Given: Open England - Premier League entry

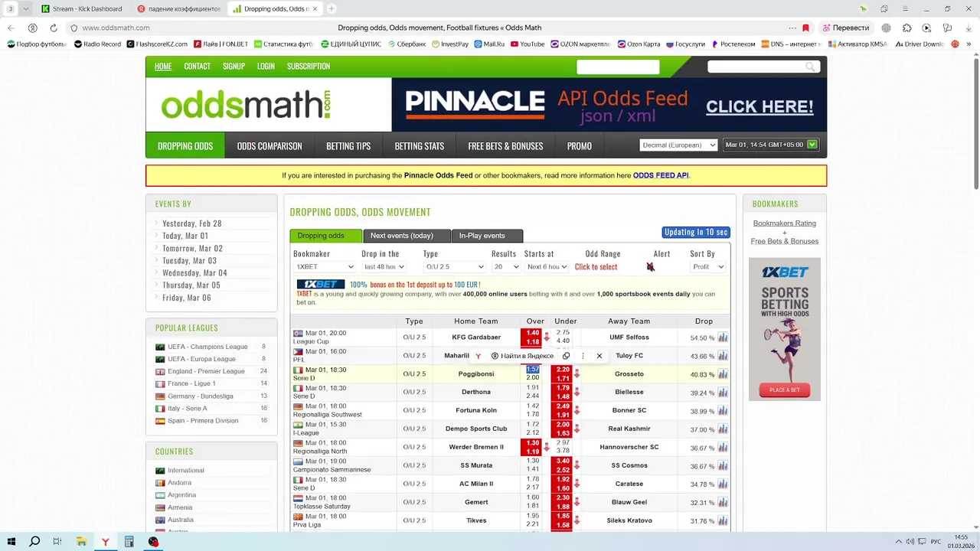Looking at the screenshot, I should point(206,372).
